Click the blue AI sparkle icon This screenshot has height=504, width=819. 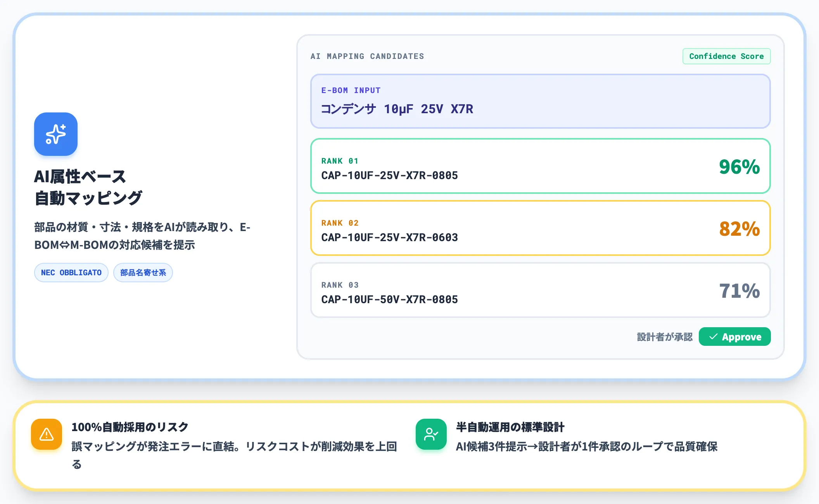click(x=56, y=134)
